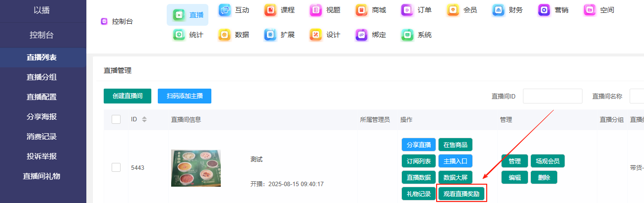Screen dimensions: 644x203
Task: Toggle the select-all checkbox in table header
Action: pos(116,119)
